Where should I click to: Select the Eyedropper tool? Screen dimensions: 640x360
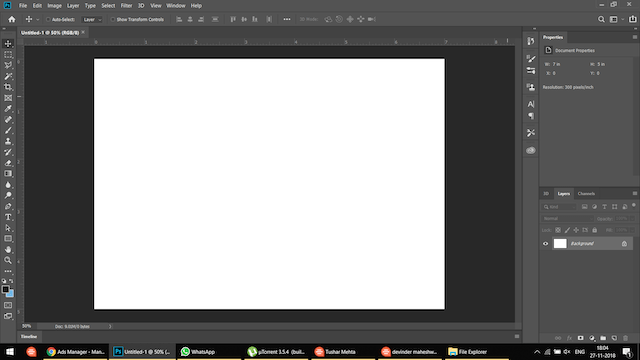point(8,109)
